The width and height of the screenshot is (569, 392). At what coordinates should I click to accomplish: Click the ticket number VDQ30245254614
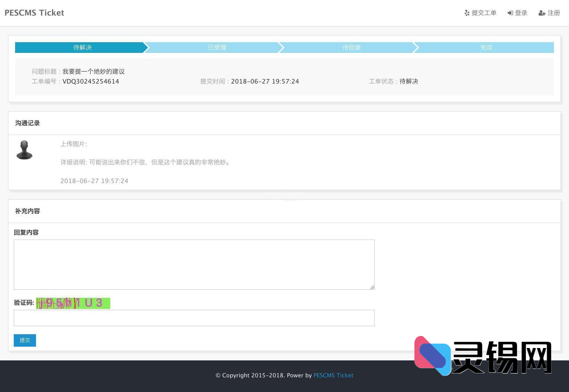(x=91, y=81)
